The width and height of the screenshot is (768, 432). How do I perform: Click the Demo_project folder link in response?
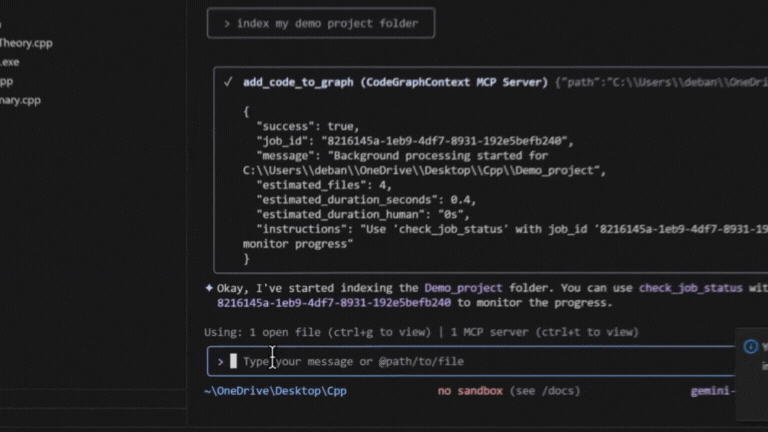coord(465,287)
